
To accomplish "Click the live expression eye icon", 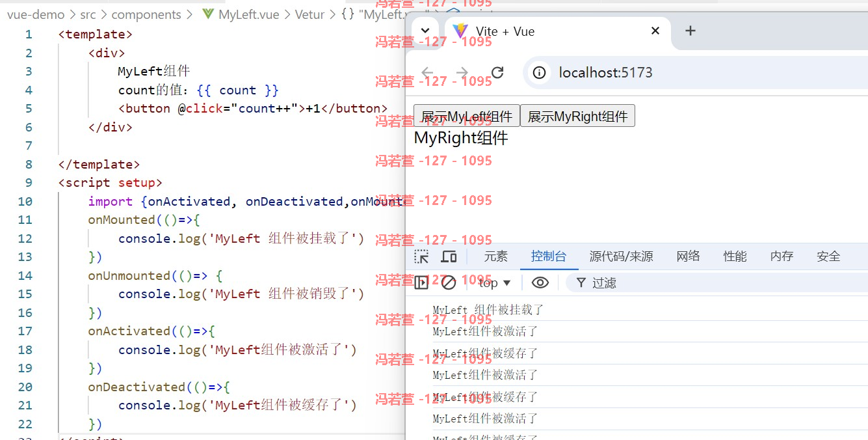I will coord(540,282).
